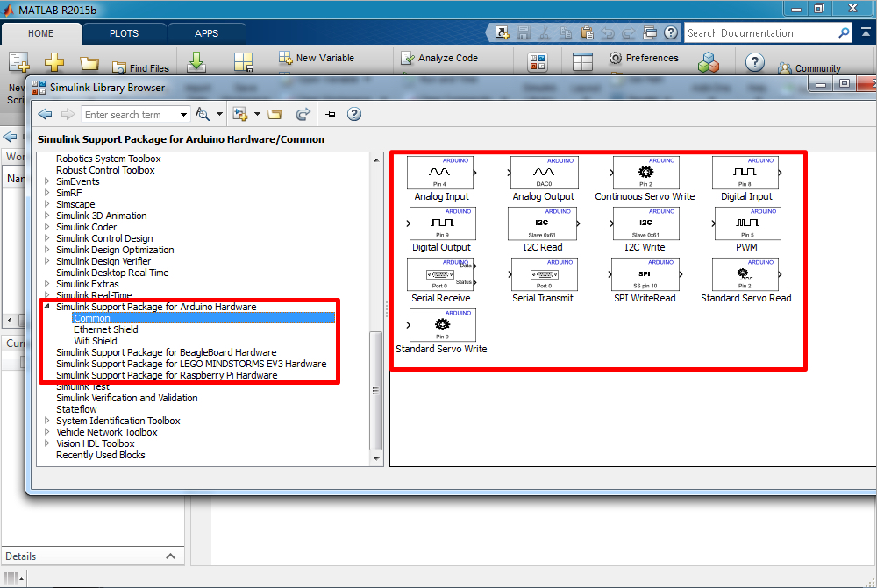Viewport: 877px width, 588px height.
Task: Expand the Simulink Coder node
Action: click(x=47, y=227)
